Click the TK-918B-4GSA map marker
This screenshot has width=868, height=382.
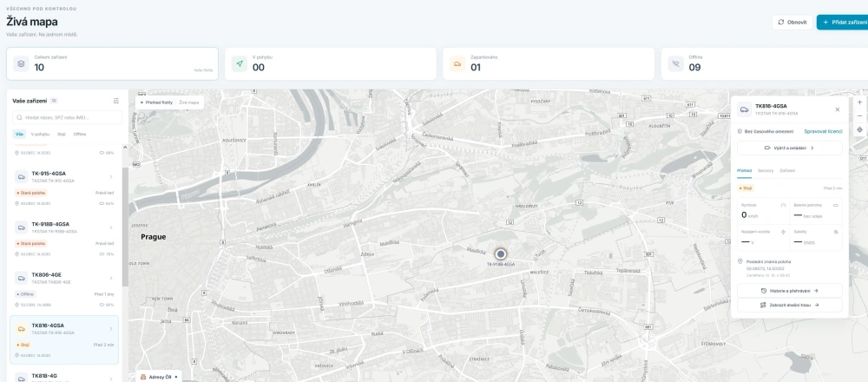click(x=501, y=254)
